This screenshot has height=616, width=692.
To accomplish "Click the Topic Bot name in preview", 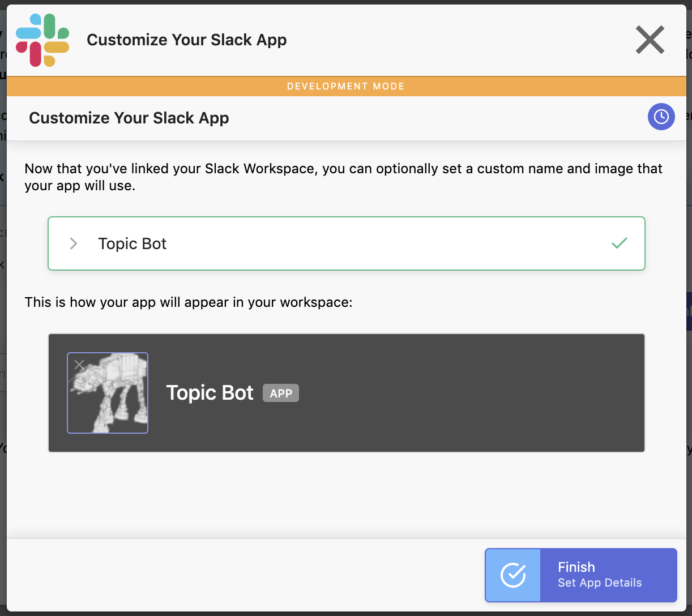I will tap(210, 393).
